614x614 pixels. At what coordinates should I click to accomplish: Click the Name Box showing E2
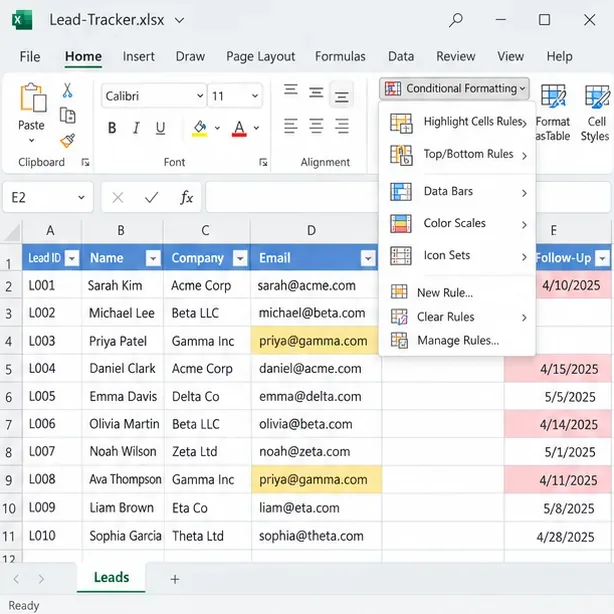pos(48,197)
